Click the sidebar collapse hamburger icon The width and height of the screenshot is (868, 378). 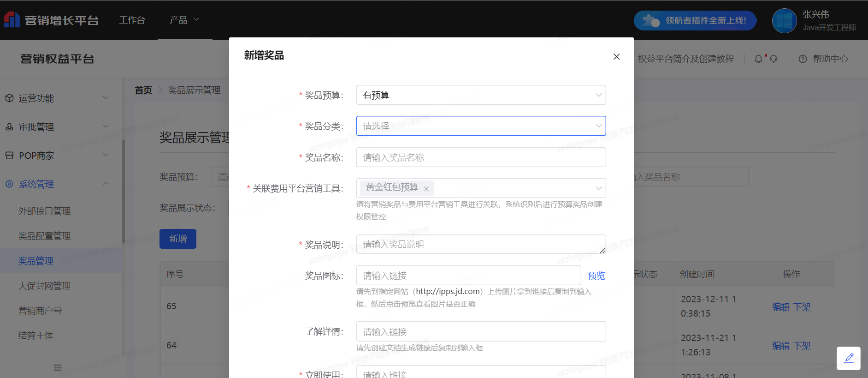click(x=58, y=368)
